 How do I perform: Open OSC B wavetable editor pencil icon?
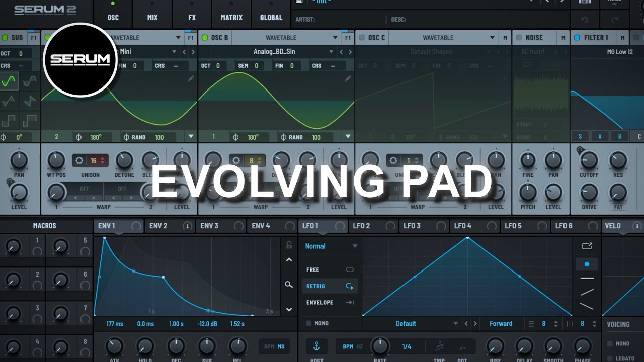click(348, 79)
